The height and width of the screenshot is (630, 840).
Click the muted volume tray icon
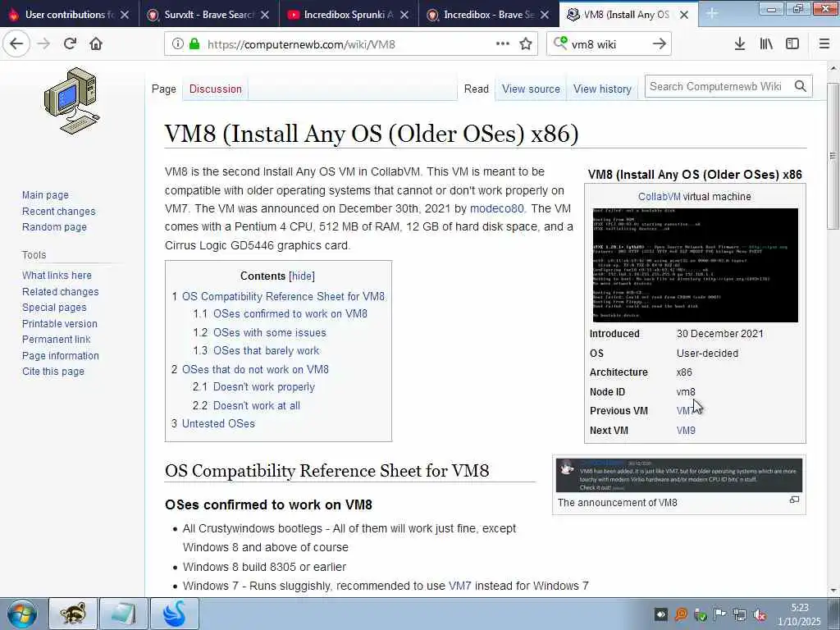coord(760,614)
